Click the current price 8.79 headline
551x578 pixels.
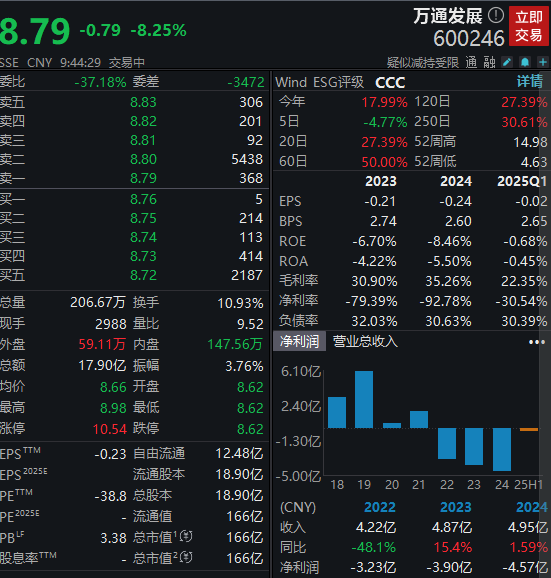pyautogui.click(x=35, y=32)
